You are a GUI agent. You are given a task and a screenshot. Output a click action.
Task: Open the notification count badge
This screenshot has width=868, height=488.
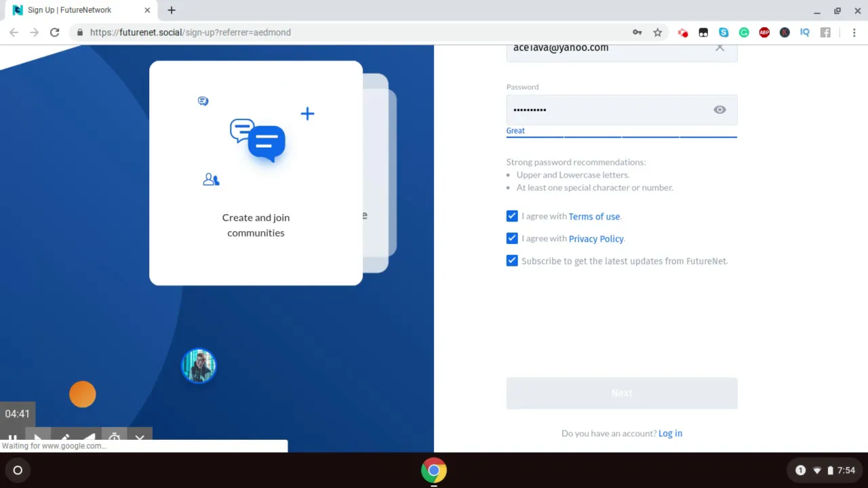click(800, 470)
